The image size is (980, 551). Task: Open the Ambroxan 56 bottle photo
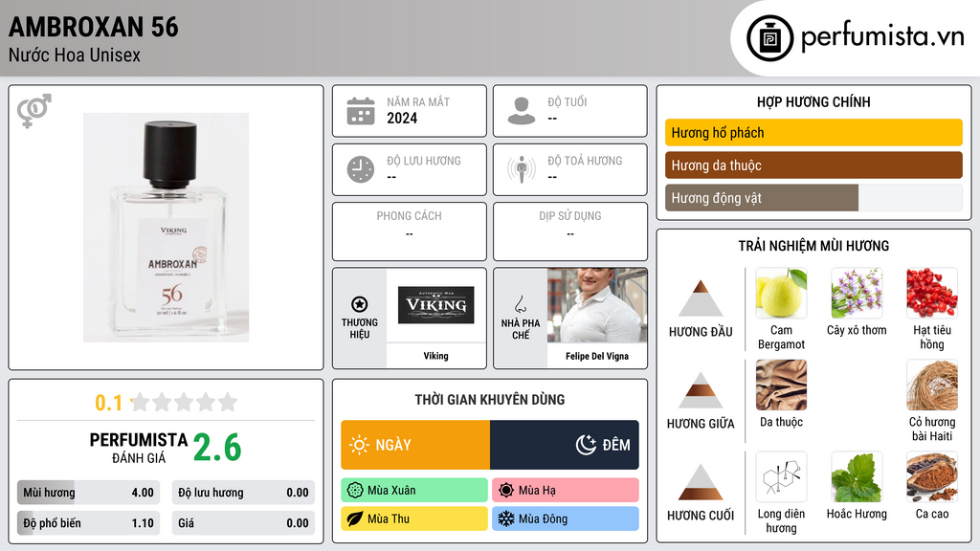tap(167, 228)
